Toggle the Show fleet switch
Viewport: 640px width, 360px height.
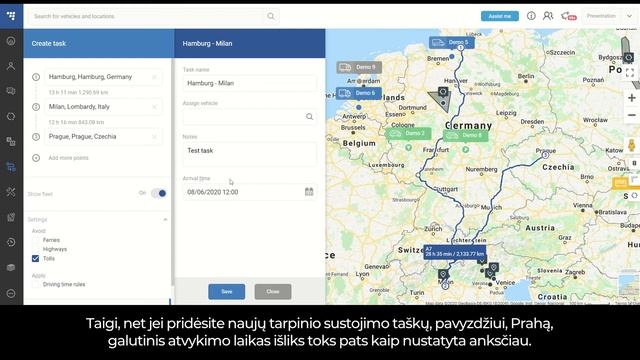pyautogui.click(x=158, y=193)
